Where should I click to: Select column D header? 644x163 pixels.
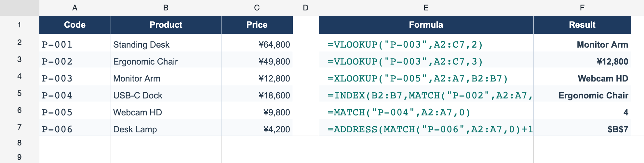[306, 8]
